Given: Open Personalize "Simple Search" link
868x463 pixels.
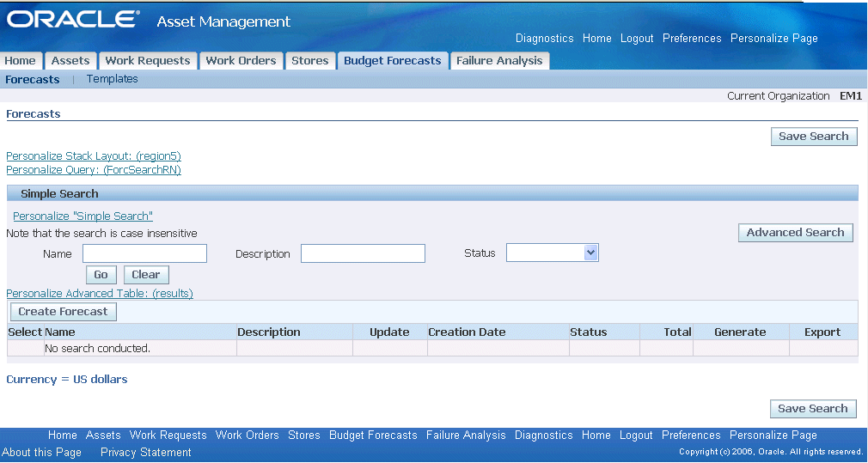Looking at the screenshot, I should (83, 216).
